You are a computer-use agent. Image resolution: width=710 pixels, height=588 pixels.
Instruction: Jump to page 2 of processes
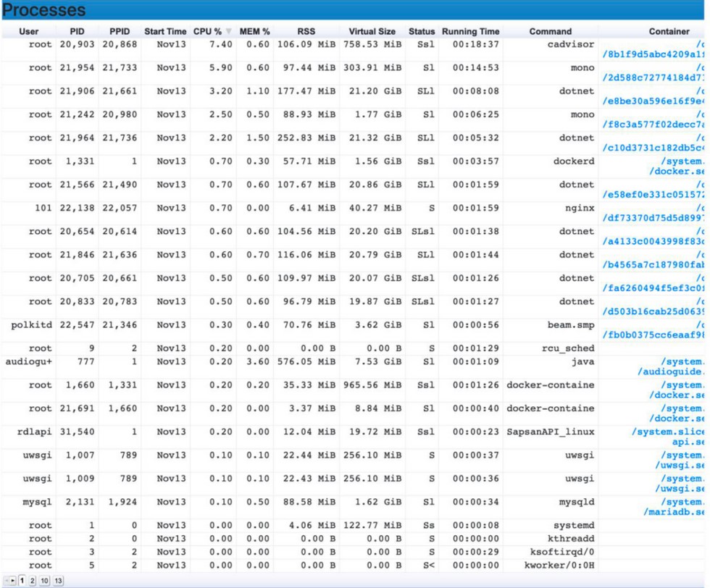(x=32, y=580)
